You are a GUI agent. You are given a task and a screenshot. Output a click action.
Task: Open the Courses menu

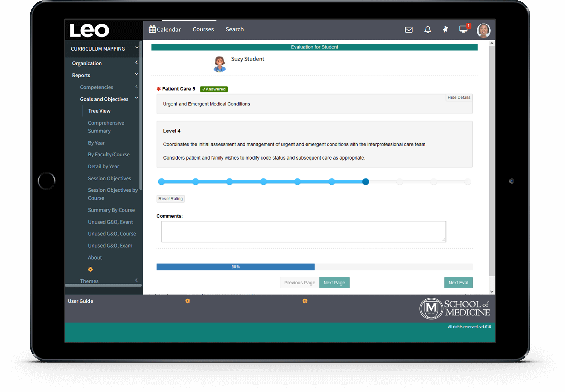203,29
